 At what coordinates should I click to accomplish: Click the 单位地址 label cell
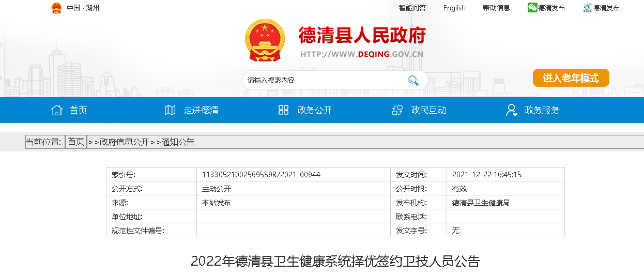point(151,217)
